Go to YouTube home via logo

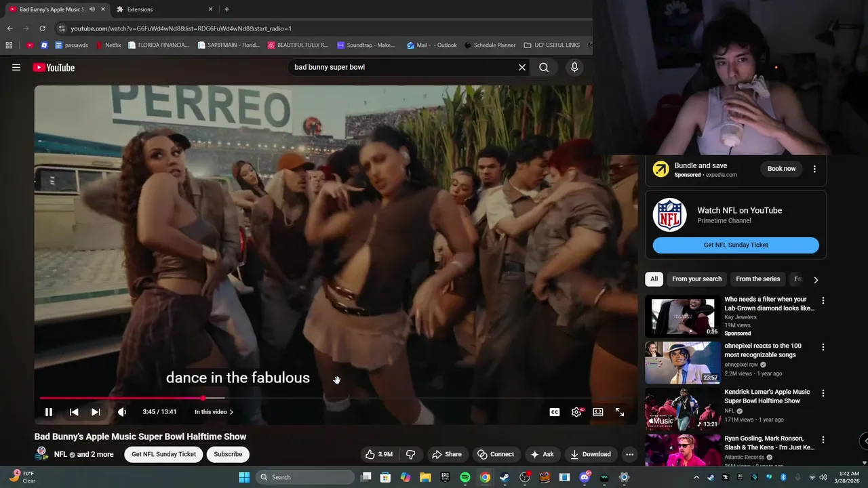click(54, 67)
